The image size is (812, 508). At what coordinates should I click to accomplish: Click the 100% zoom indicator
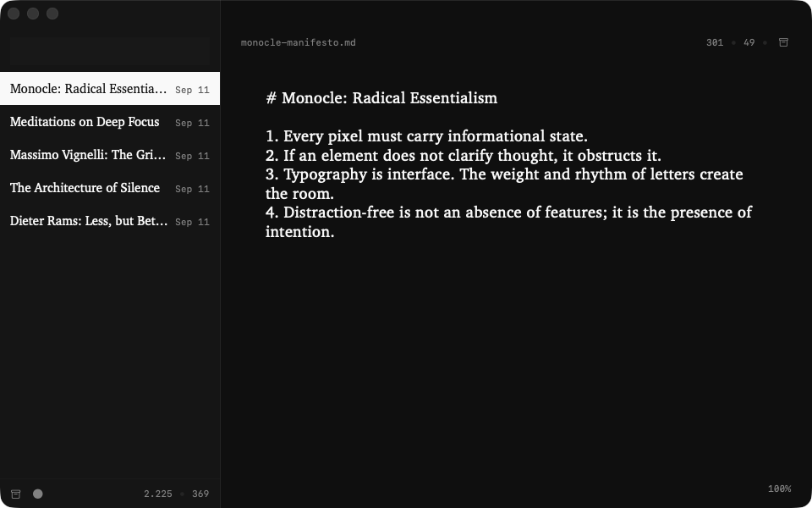[779, 489]
